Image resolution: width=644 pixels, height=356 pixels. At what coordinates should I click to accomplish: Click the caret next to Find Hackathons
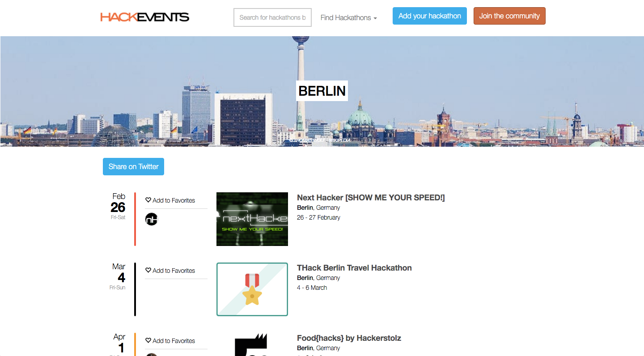[x=375, y=18]
